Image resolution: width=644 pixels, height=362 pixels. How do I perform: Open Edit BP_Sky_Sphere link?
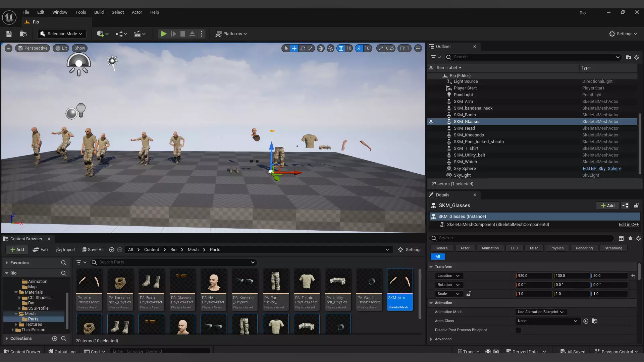click(x=602, y=169)
